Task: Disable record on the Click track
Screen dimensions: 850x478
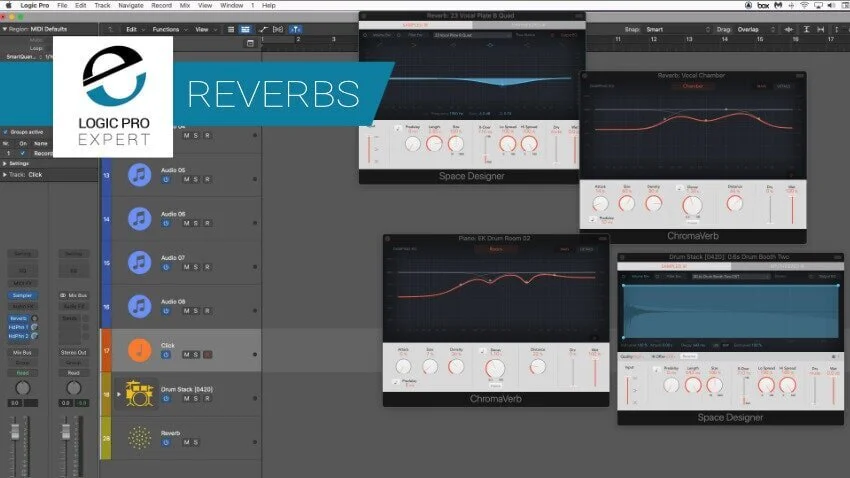Action: pyautogui.click(x=207, y=355)
